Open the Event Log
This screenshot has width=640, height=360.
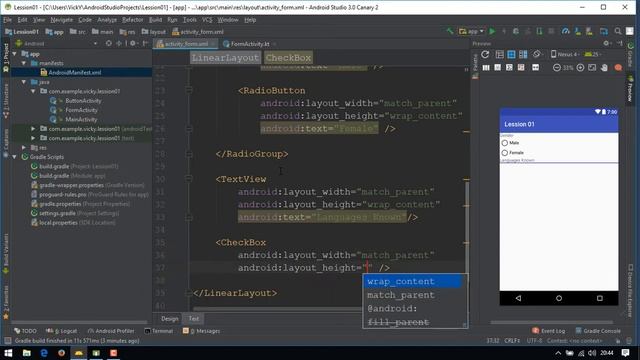[x=549, y=331]
